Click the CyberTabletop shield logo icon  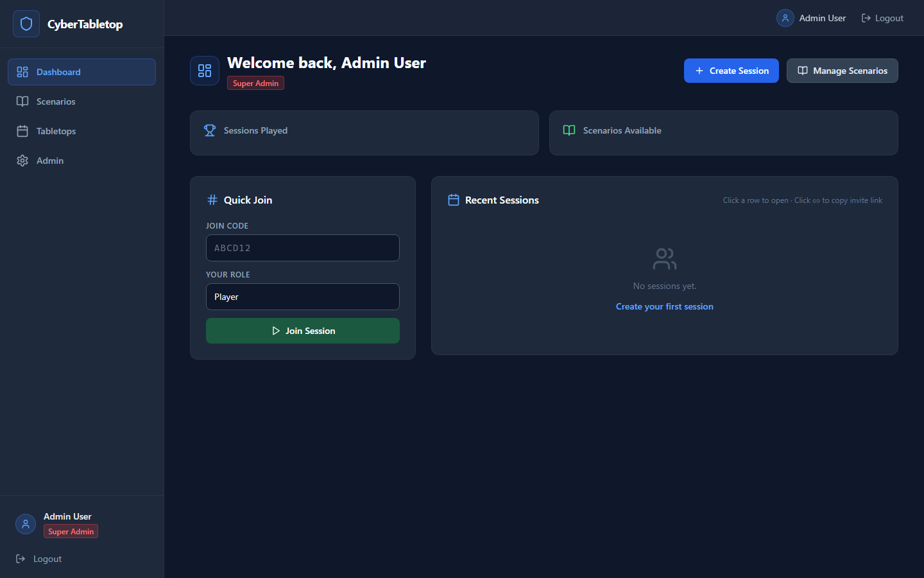point(26,24)
